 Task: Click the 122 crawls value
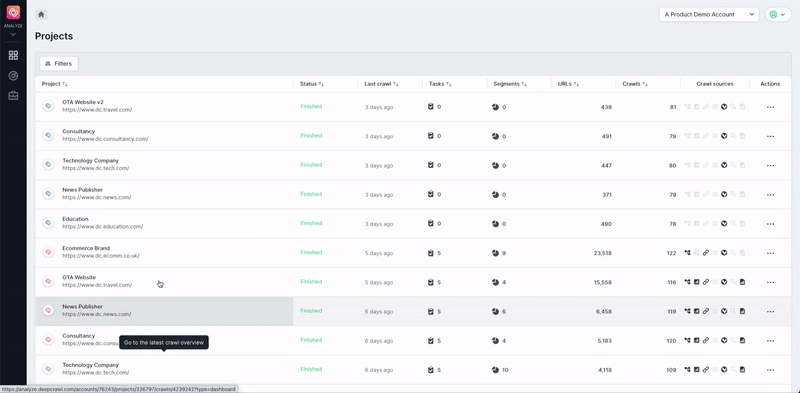[x=671, y=253]
